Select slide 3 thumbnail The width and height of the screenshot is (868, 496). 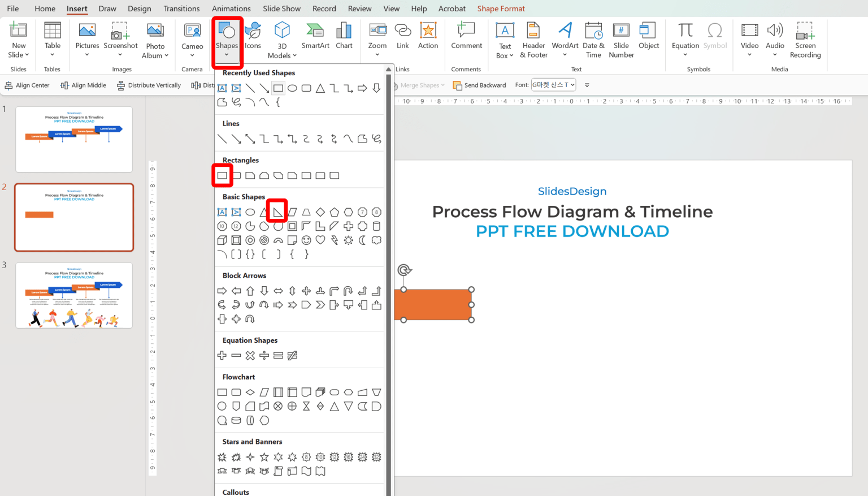pos(73,295)
